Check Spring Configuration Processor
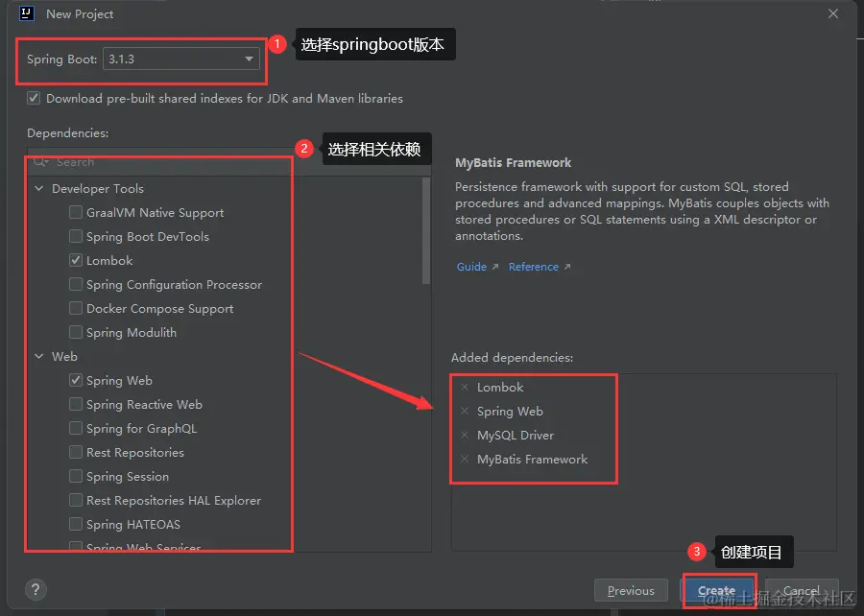This screenshot has width=864, height=616. pos(76,284)
